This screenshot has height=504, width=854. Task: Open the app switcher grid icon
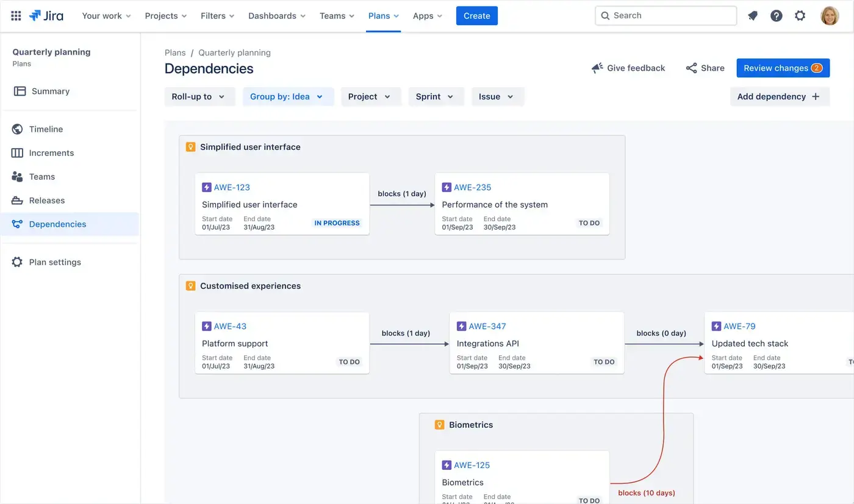[16, 16]
